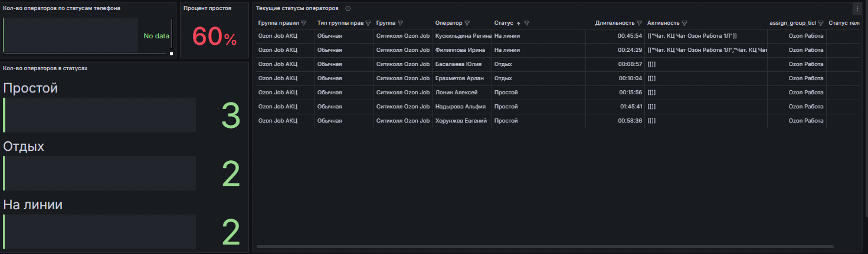Open filter for Статус column
868x254 pixels.
click(527, 23)
